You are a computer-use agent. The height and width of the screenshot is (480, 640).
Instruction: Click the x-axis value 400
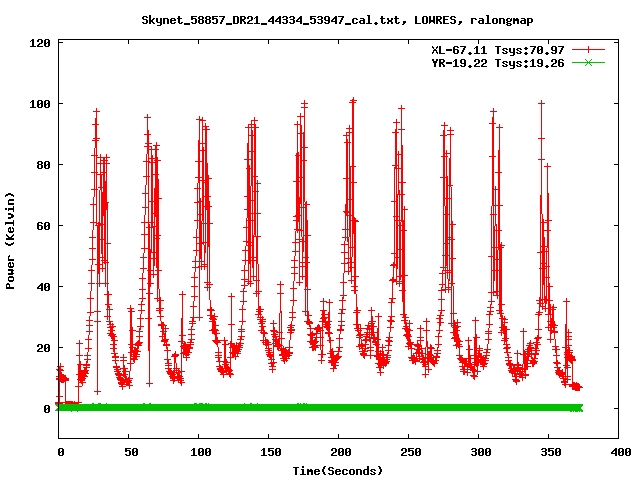point(621,452)
